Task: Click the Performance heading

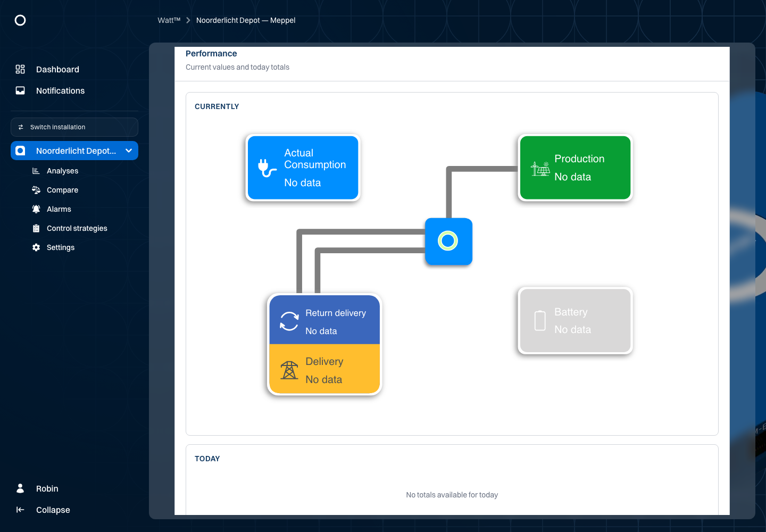Action: [x=211, y=54]
